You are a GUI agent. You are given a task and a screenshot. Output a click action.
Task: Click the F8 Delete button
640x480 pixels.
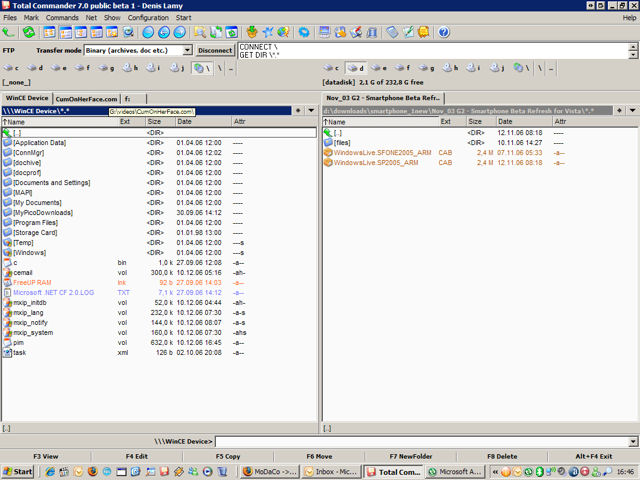(x=502, y=456)
